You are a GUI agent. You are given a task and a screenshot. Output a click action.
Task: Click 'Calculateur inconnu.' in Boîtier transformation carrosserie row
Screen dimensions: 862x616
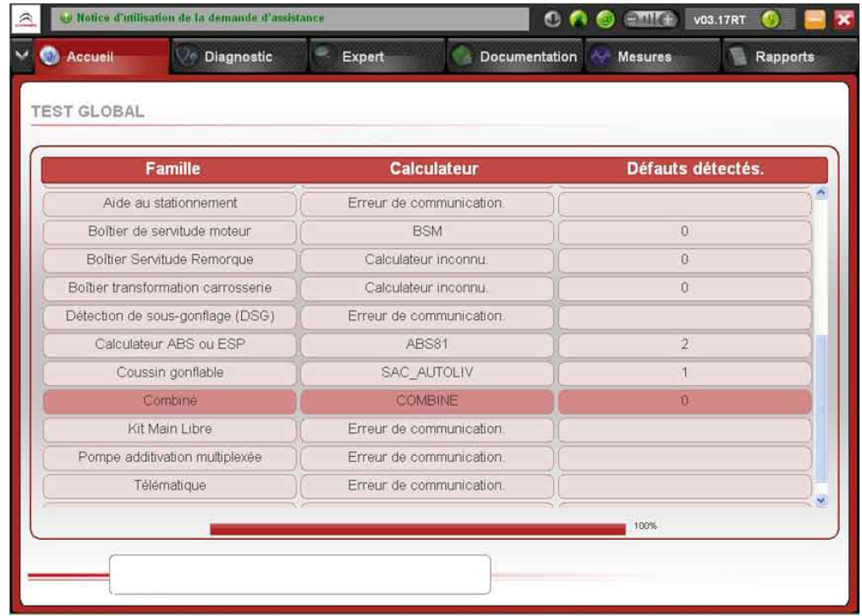coord(427,288)
